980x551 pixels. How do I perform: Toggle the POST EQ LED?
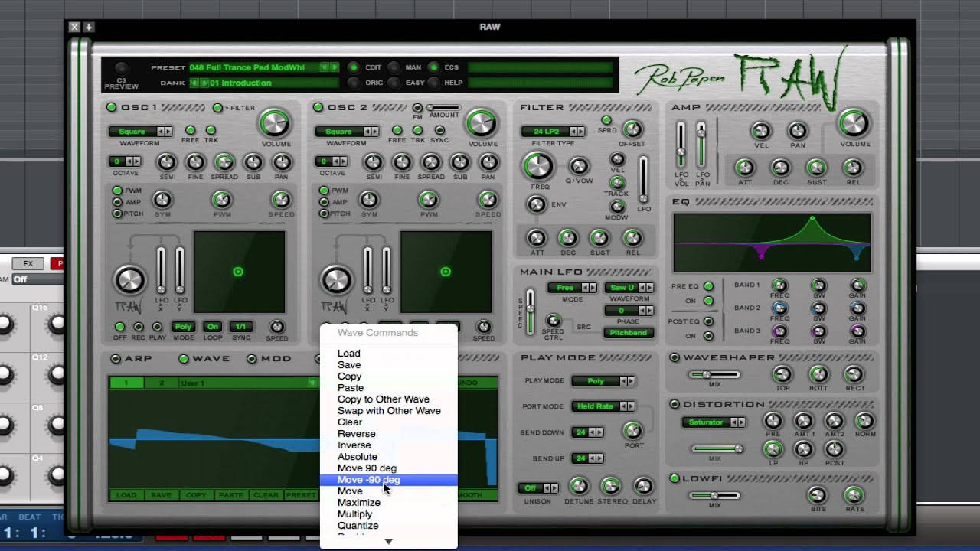(x=708, y=321)
